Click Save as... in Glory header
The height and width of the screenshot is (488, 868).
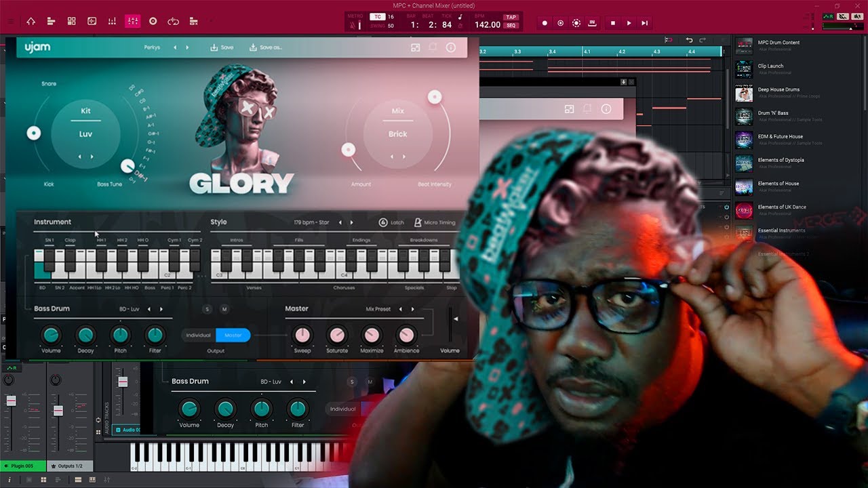pyautogui.click(x=266, y=47)
